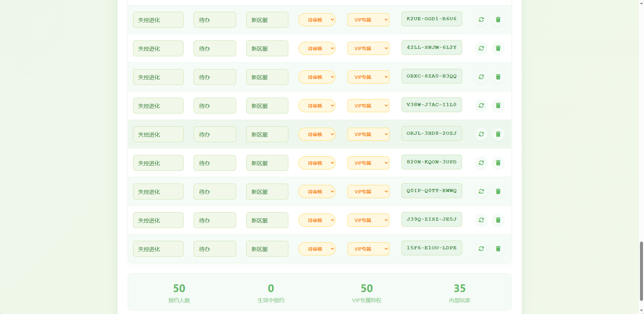Click the 生效中预约 stat showing 0
The width and height of the screenshot is (644, 314).
click(x=271, y=293)
